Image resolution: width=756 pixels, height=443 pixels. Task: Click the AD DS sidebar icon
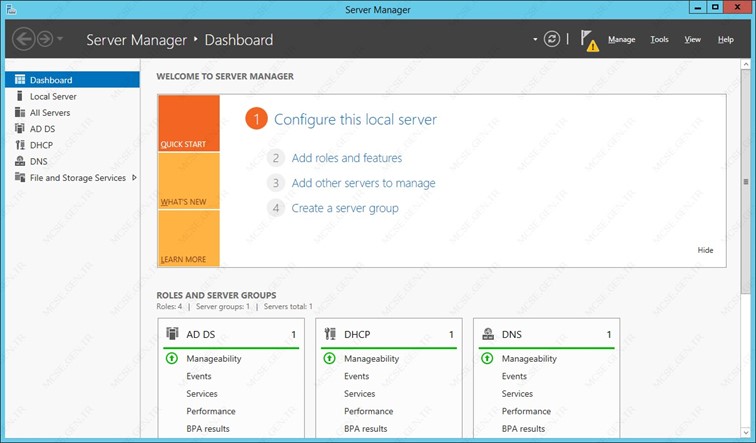point(20,129)
